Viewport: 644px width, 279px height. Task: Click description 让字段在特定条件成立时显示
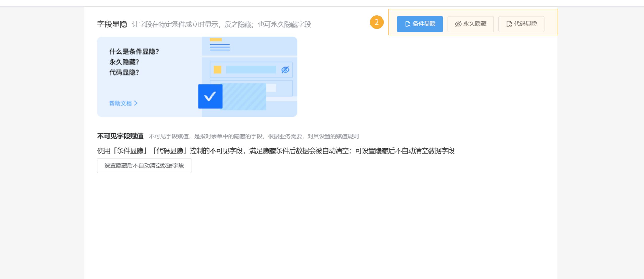(175, 25)
